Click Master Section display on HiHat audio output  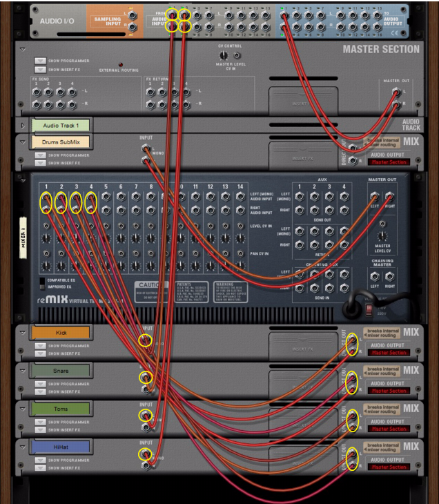point(389,467)
